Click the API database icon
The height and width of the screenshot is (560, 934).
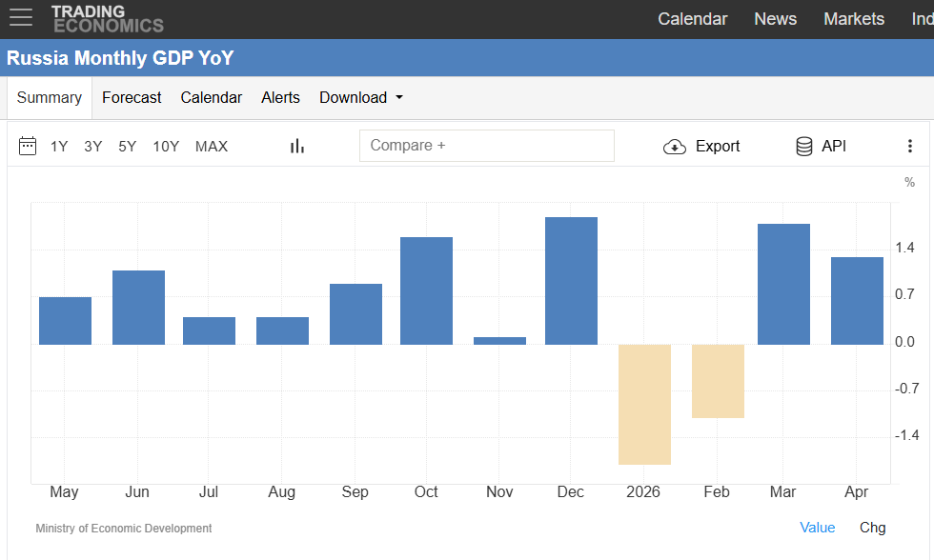click(x=804, y=147)
